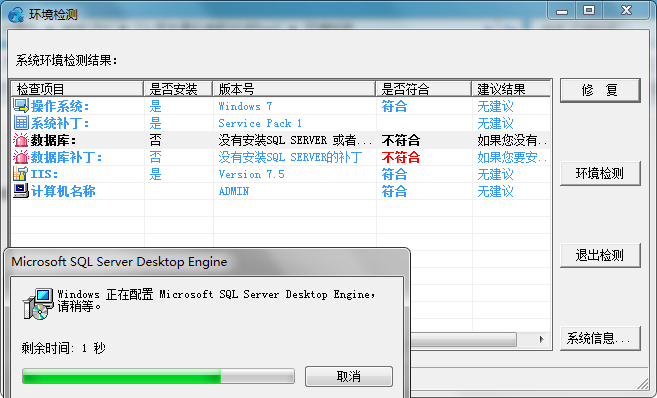This screenshot has height=398, width=657.
Task: Click the ADMIN computer name cell
Action: (x=234, y=191)
